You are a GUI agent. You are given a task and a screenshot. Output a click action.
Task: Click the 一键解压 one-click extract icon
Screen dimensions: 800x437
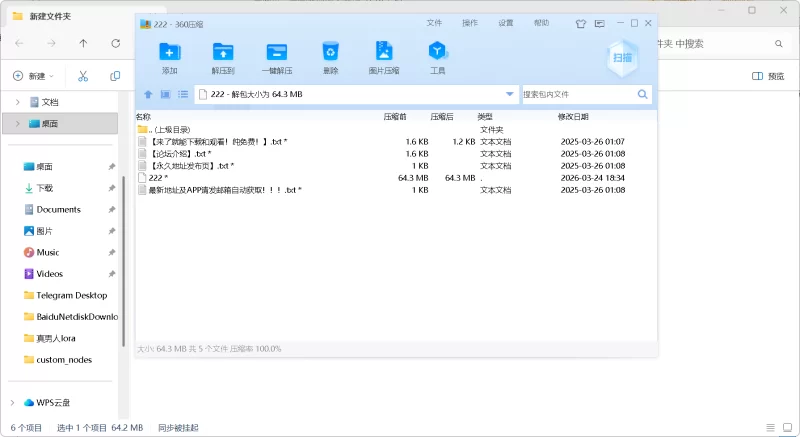point(277,57)
